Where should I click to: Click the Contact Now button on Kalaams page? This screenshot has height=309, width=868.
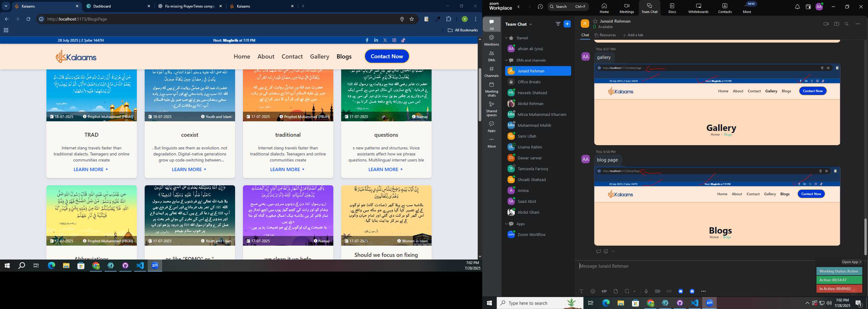pos(387,56)
